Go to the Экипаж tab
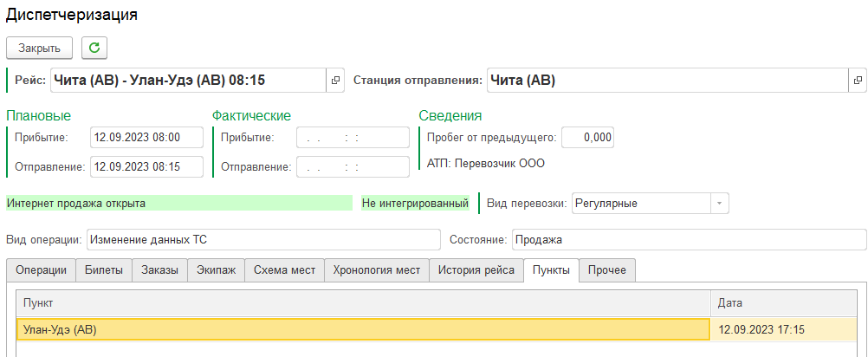 [x=216, y=270]
